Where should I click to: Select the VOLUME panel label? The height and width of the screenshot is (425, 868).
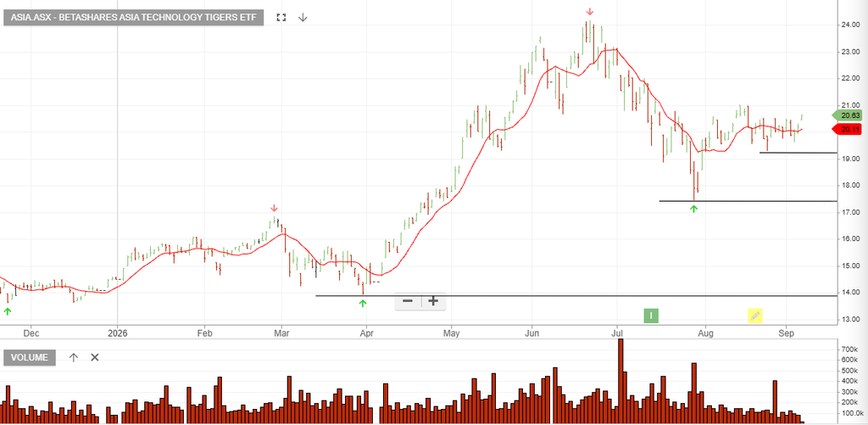(30, 357)
